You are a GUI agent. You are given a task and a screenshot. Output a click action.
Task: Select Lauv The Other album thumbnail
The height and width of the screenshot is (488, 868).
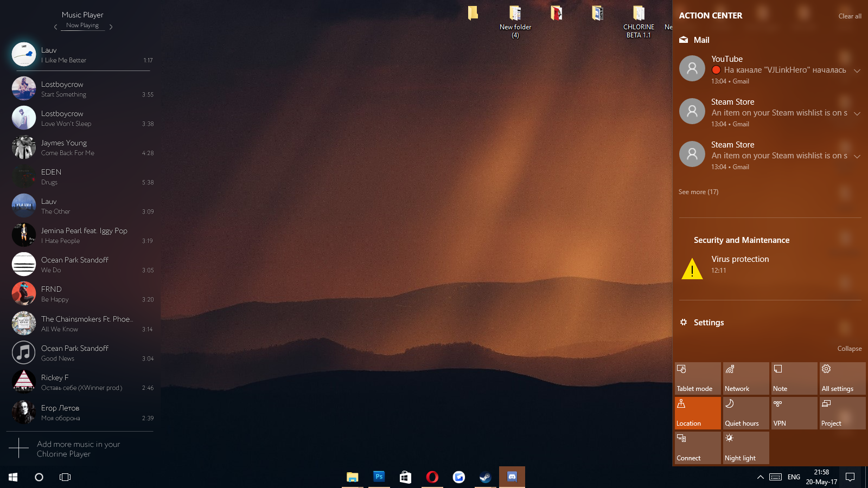pyautogui.click(x=24, y=206)
